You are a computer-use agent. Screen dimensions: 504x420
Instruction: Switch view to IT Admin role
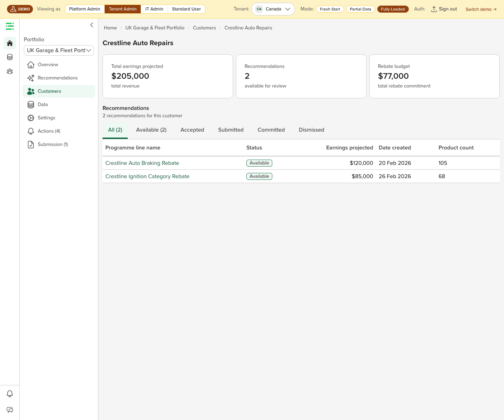point(154,9)
